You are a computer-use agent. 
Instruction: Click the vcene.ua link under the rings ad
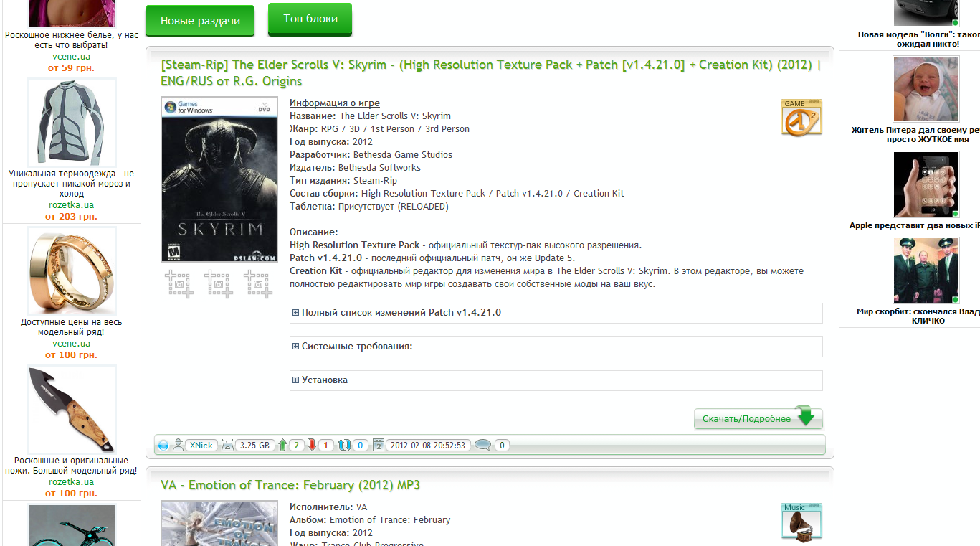tap(71, 344)
